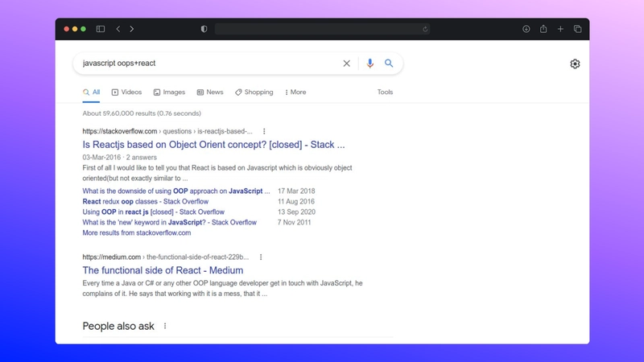Viewport: 644px width, 362px height.
Task: Switch to the Videos tab
Action: click(x=126, y=93)
